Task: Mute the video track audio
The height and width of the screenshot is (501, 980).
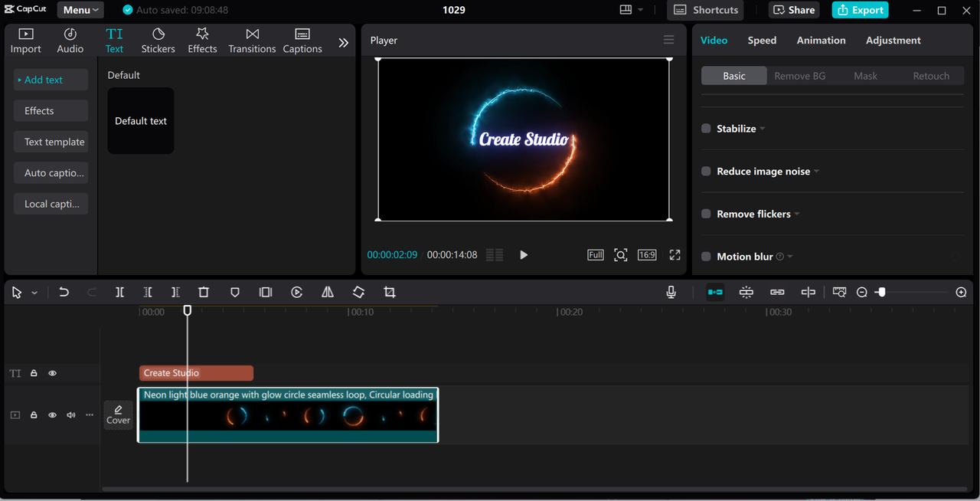Action: coord(71,415)
